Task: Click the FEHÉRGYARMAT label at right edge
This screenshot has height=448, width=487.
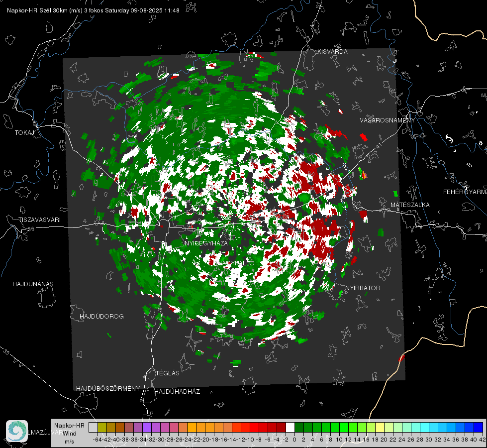Action: [465, 192]
